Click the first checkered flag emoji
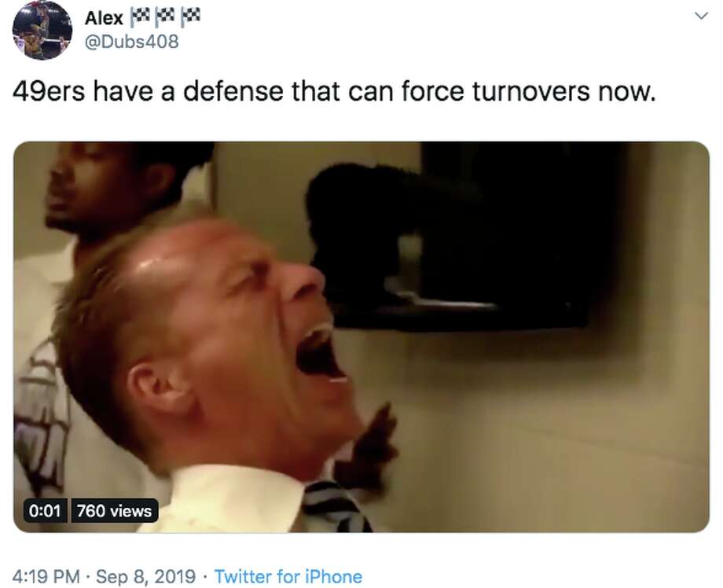The height and width of the screenshot is (588, 723). [140, 17]
